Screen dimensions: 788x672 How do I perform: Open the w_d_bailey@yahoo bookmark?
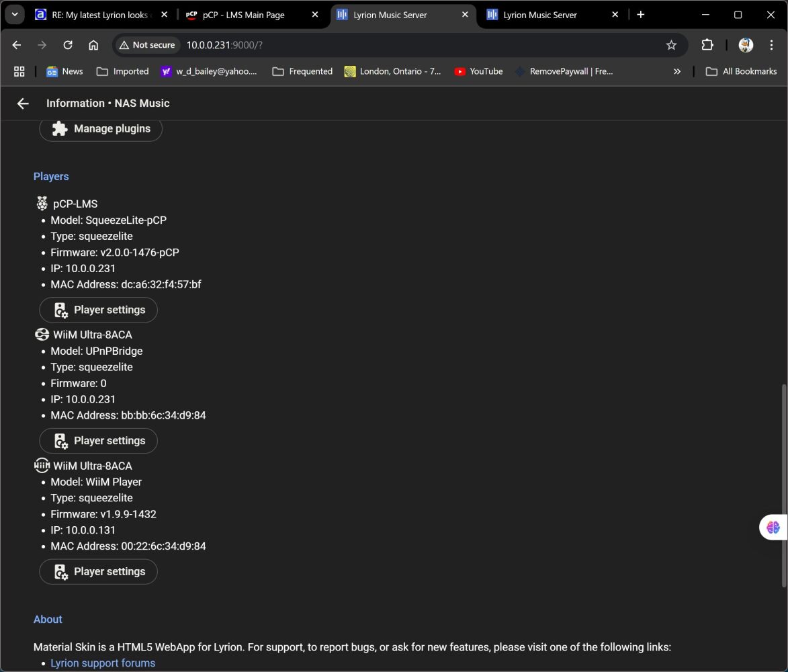(210, 71)
